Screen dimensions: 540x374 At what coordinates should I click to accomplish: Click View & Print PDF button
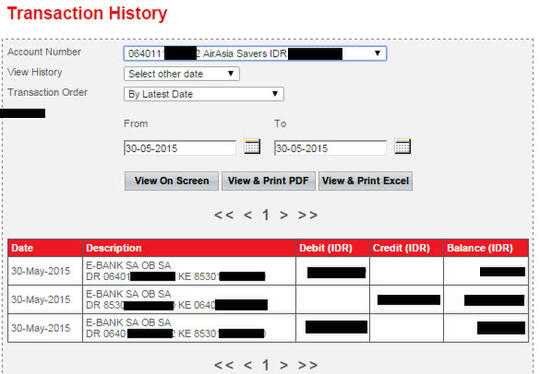coord(268,181)
